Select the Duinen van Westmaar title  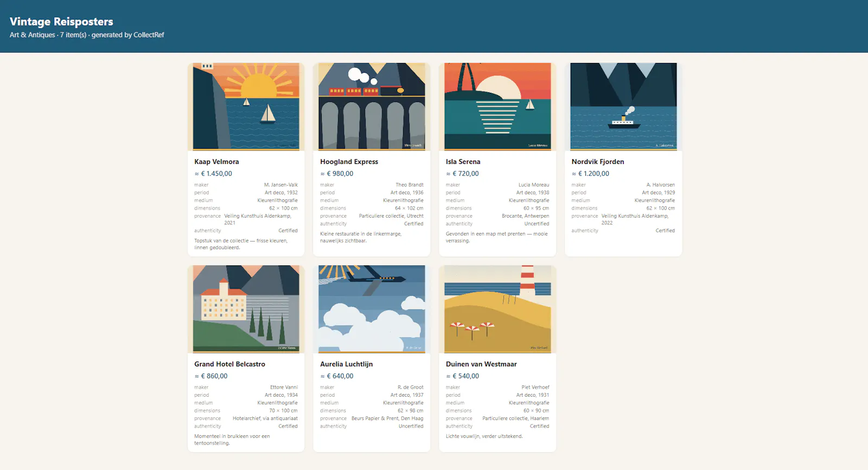481,364
